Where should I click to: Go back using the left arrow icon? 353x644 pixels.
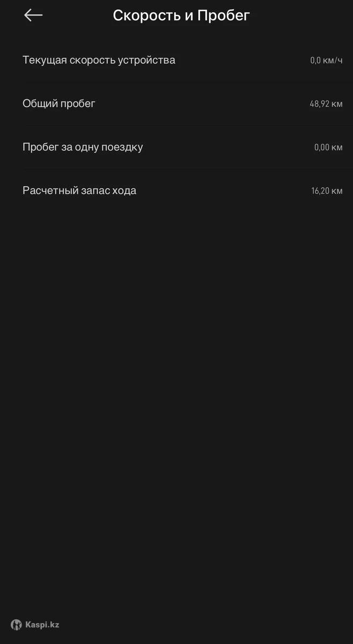(x=33, y=16)
